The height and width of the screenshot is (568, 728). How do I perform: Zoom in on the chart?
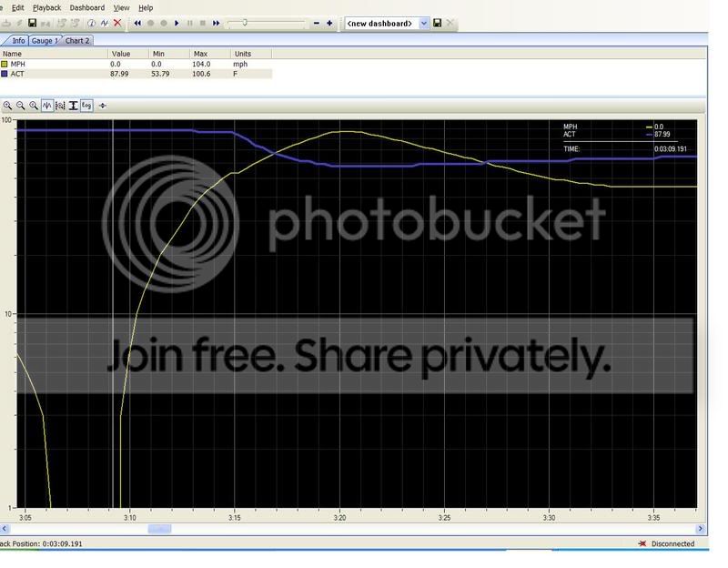[7, 106]
